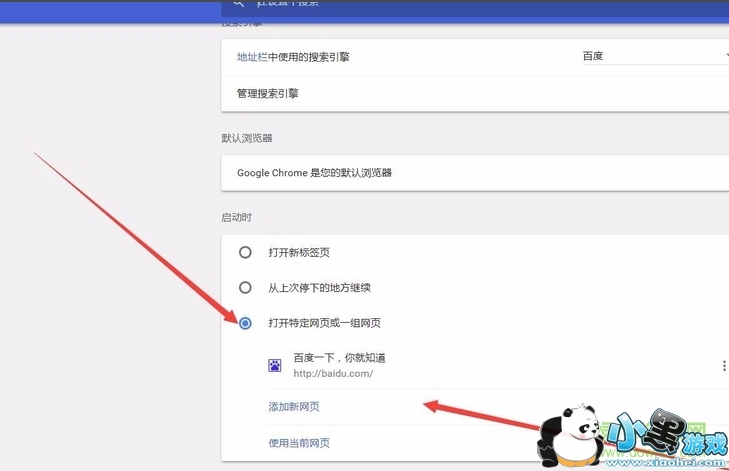The height and width of the screenshot is (471, 729).
Task: Open the address bar search engine dropdown showing 百度
Action: 655,56
